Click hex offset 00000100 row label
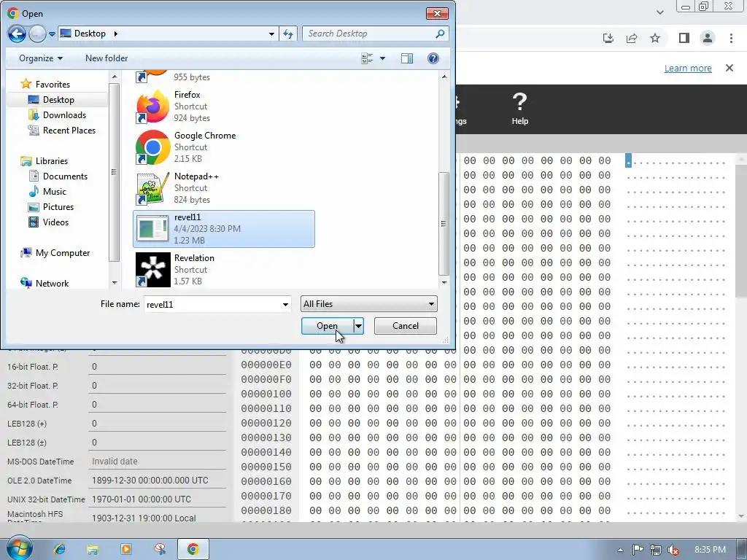Viewport: 747px width, 560px height. (266, 394)
